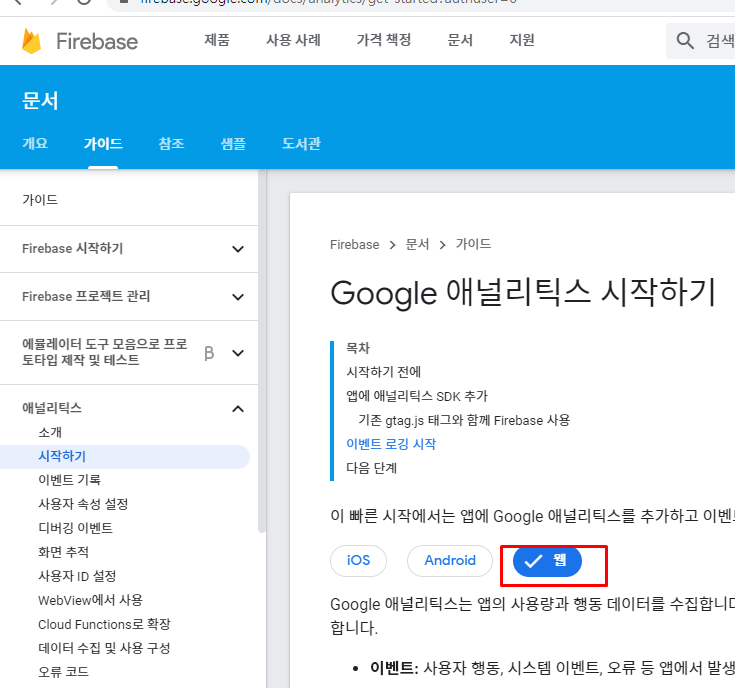The height and width of the screenshot is (688, 735).
Task: Expand the Firebase 시작하기 section
Action: pyautogui.click(x=238, y=249)
